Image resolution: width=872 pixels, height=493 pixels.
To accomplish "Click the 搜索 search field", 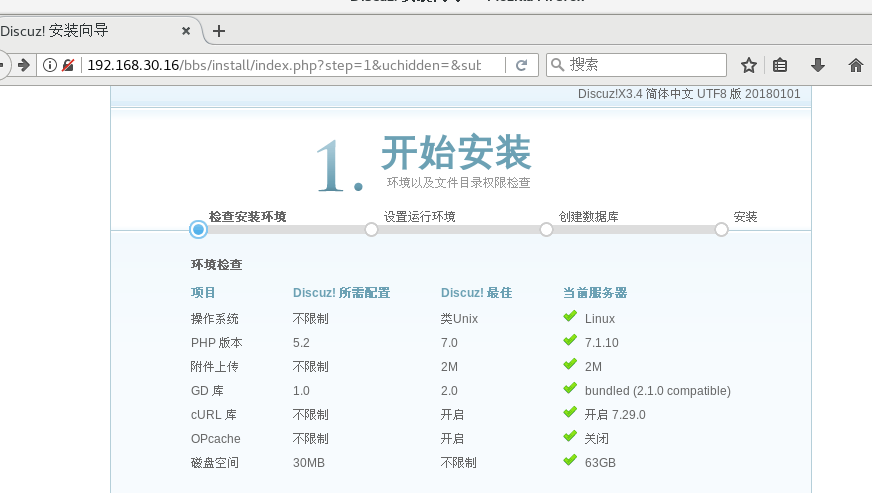I will [x=636, y=65].
